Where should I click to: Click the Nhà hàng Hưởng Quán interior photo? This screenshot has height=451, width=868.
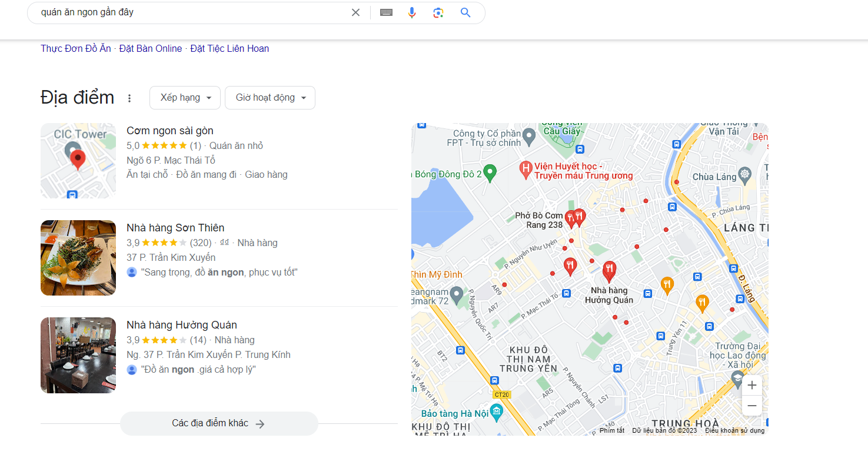[x=78, y=355]
